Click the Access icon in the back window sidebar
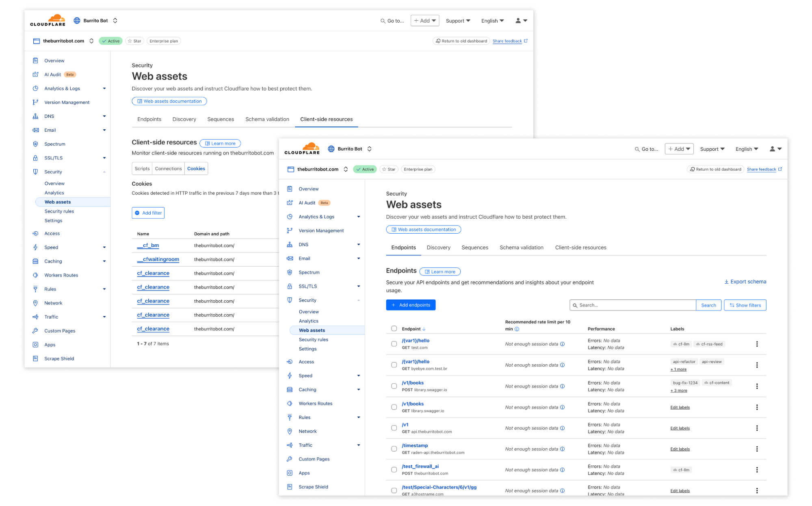812x506 pixels. [35, 233]
